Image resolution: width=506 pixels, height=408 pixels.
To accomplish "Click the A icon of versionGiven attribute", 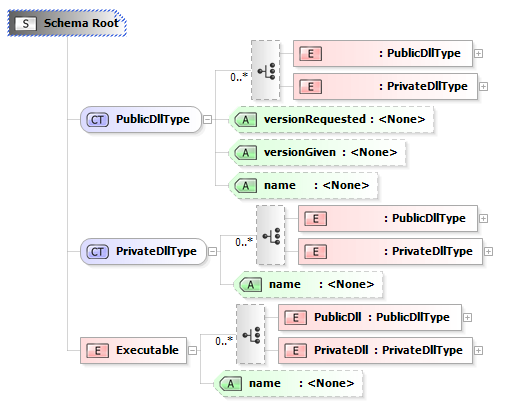I will tap(245, 153).
